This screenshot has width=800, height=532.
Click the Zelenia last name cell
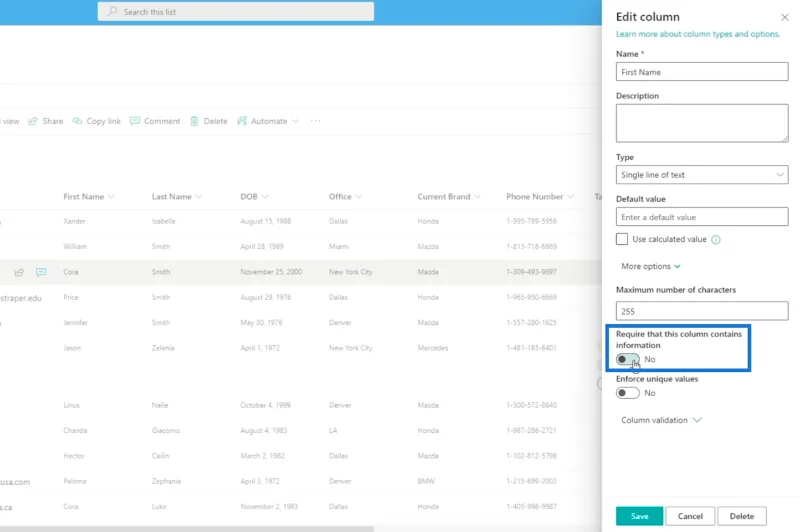point(163,348)
